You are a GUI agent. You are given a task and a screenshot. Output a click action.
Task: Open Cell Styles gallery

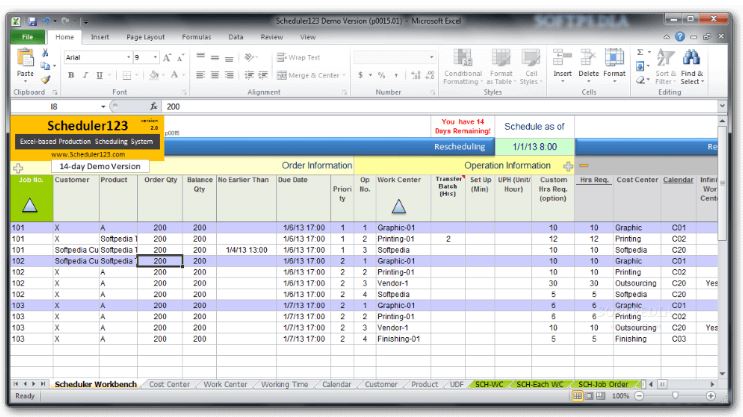531,67
